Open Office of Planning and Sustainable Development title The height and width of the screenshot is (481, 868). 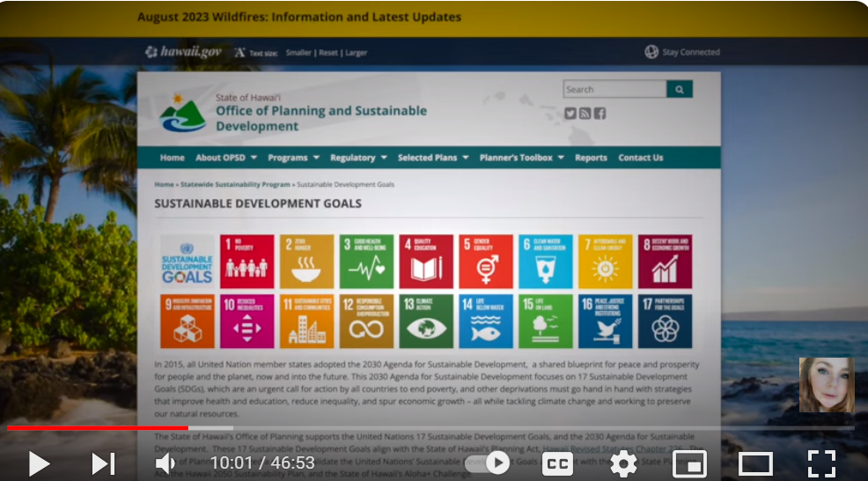[x=321, y=118]
